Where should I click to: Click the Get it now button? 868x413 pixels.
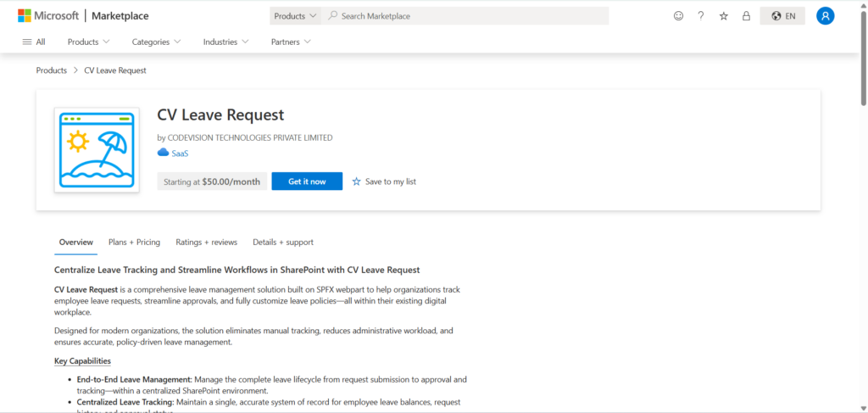(307, 181)
